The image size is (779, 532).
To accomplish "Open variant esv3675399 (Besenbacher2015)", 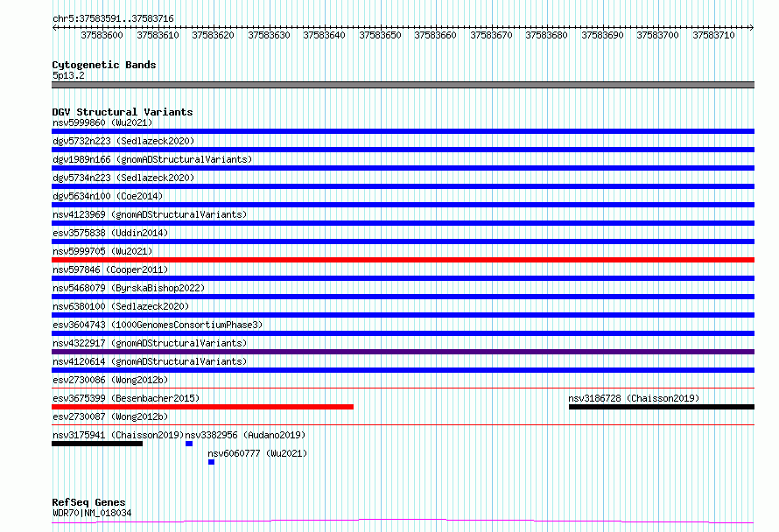I will coord(126,398).
